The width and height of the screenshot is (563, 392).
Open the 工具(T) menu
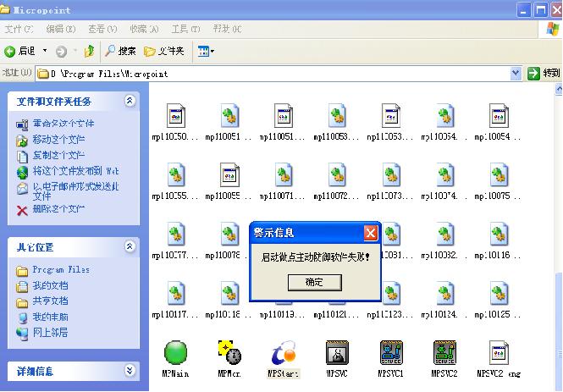pos(185,29)
